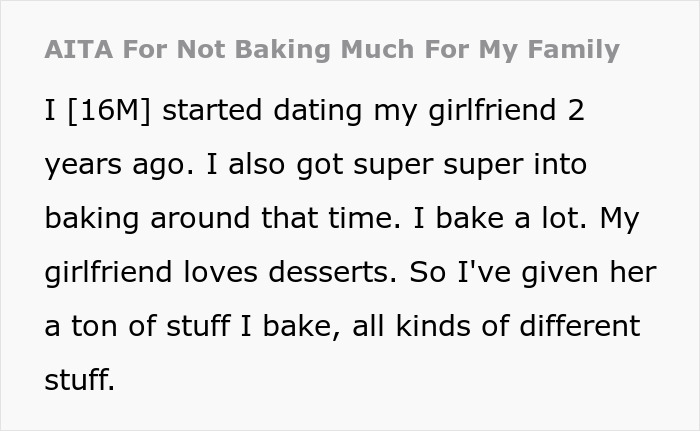
Task: Click the number "2" ending the first line
Action: tap(576, 111)
